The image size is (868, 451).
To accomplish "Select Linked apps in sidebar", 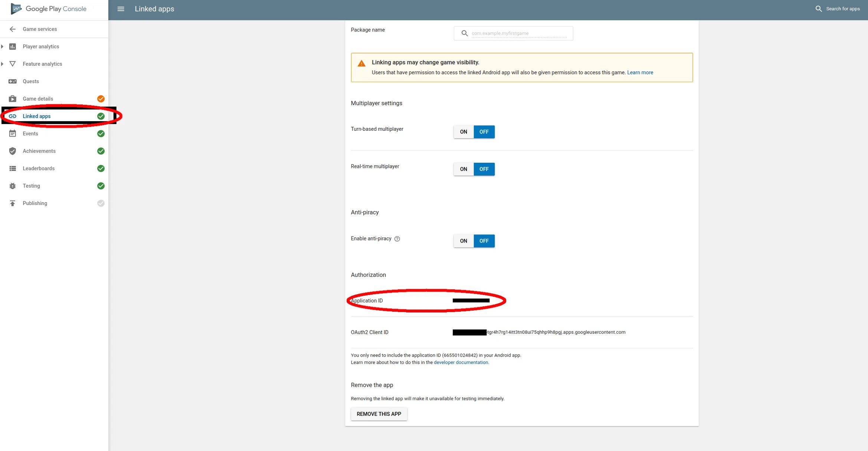I will pos(36,116).
